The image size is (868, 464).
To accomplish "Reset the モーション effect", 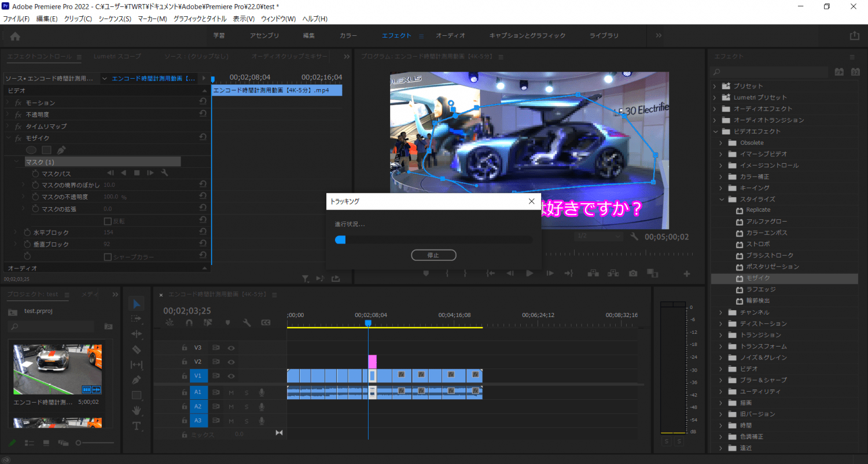I will coord(203,102).
